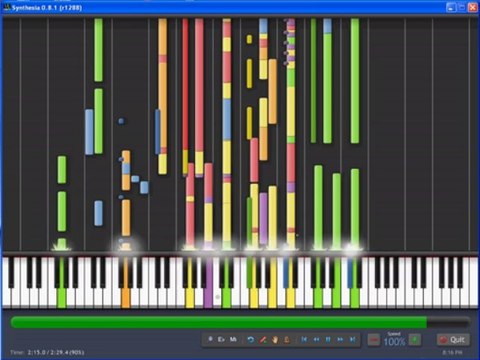Skip to the end of the song

point(352,340)
